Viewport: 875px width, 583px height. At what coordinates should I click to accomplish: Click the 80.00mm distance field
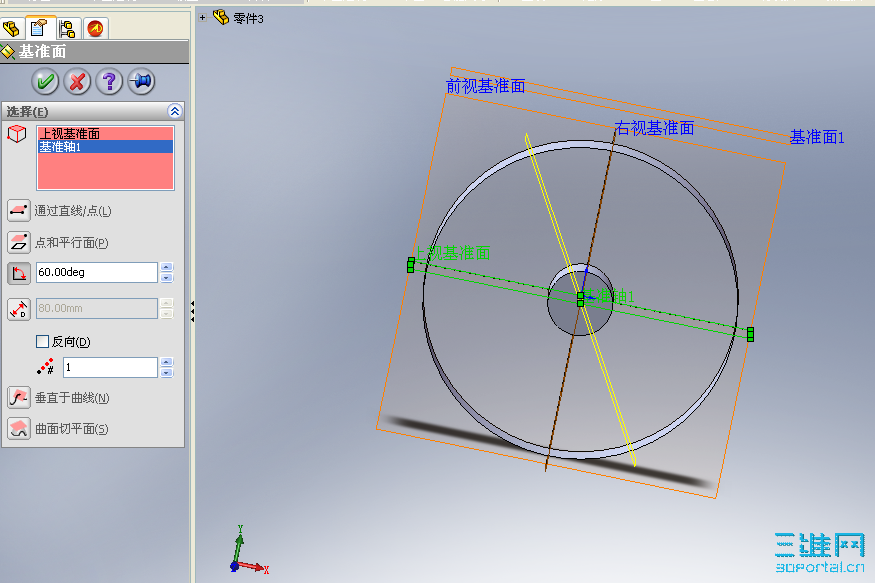click(97, 309)
